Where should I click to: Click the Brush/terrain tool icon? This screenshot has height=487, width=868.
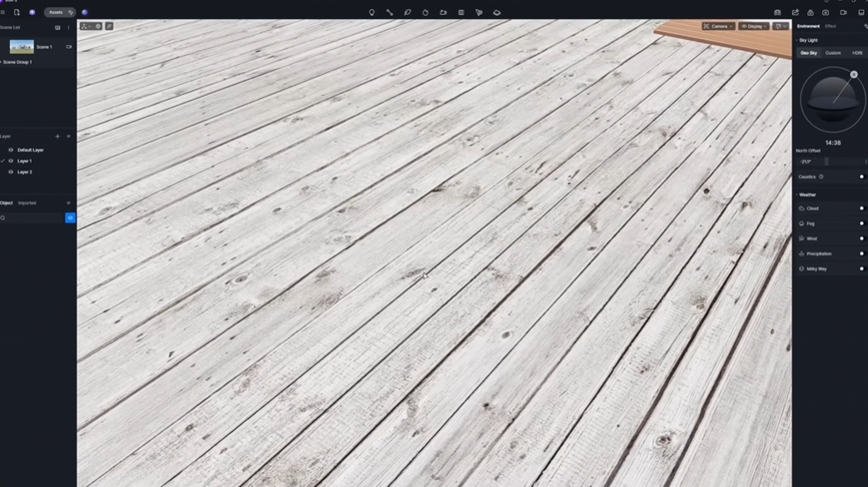tap(425, 12)
